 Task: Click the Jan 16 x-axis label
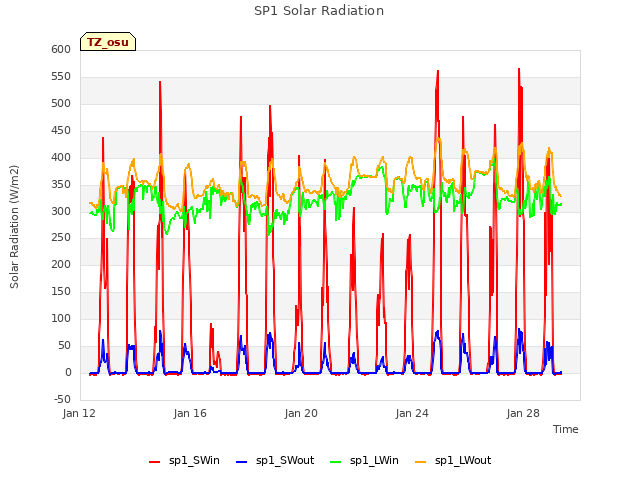pos(190,413)
